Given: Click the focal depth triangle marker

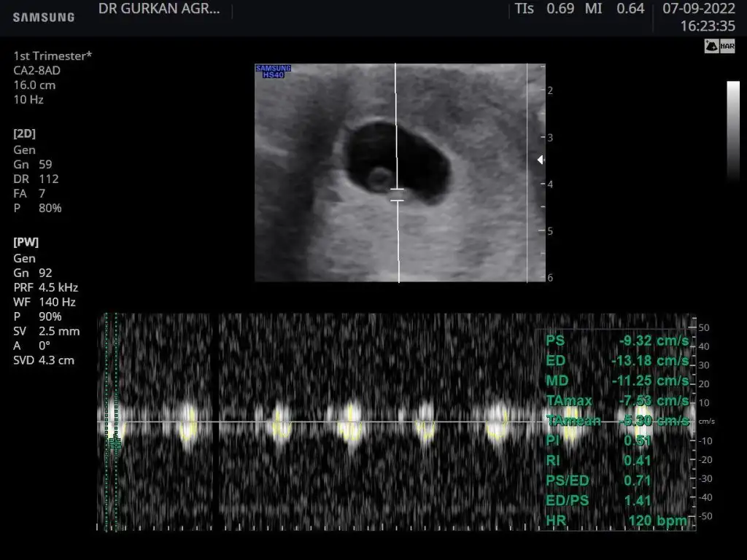Looking at the screenshot, I should pyautogui.click(x=540, y=160).
